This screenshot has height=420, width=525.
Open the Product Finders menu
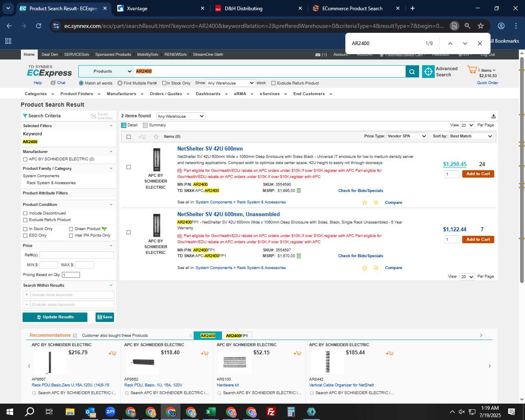pos(80,94)
